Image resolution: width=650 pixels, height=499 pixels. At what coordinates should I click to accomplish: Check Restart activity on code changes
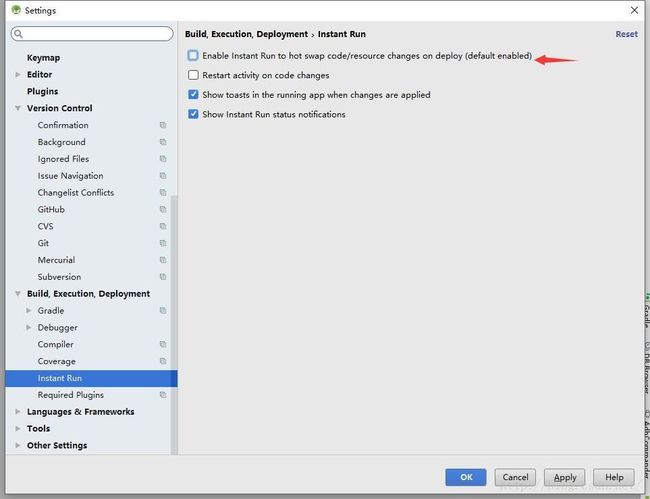pyautogui.click(x=193, y=75)
